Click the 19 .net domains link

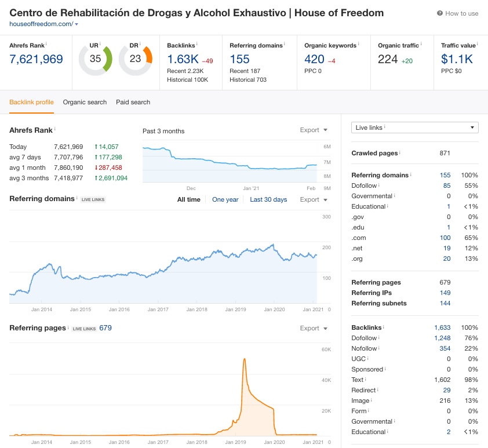pos(447,248)
